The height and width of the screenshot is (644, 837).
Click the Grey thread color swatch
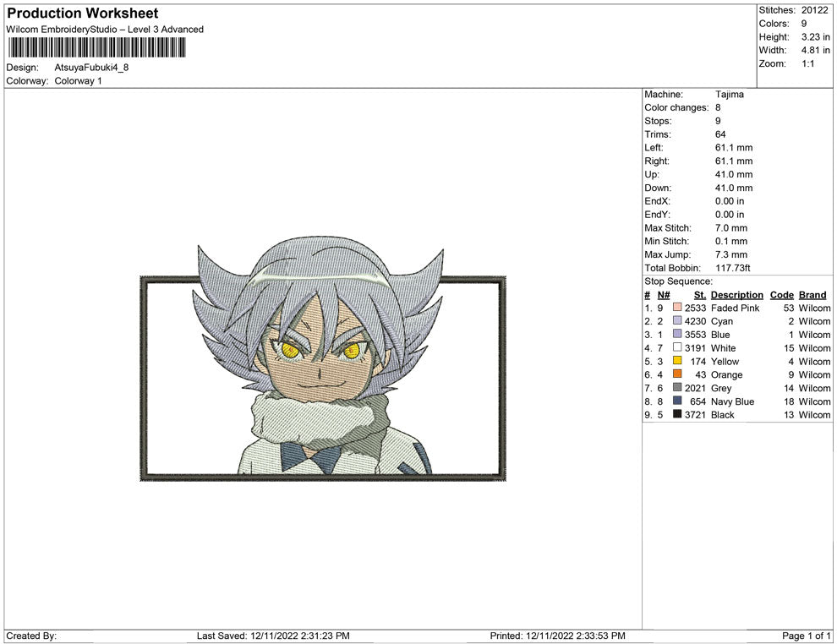(x=677, y=387)
